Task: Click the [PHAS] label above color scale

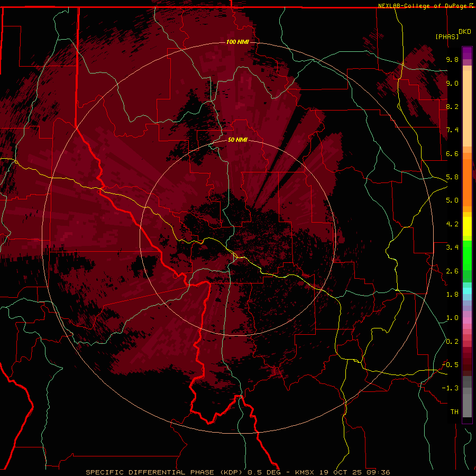Action: 447,36
